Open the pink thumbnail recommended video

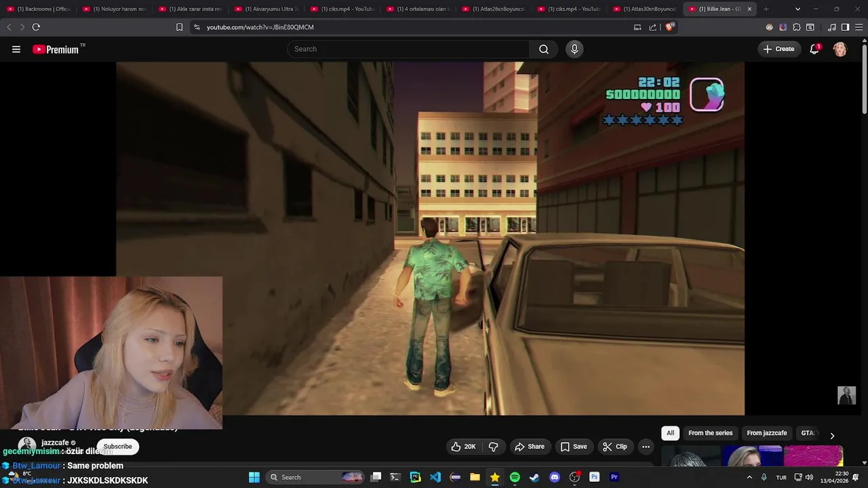(813, 457)
